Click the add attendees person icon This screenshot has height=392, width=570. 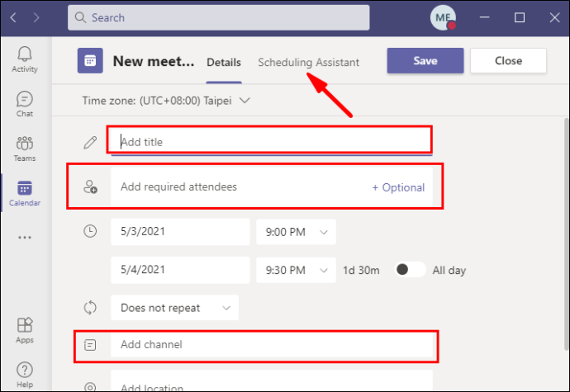(x=90, y=187)
